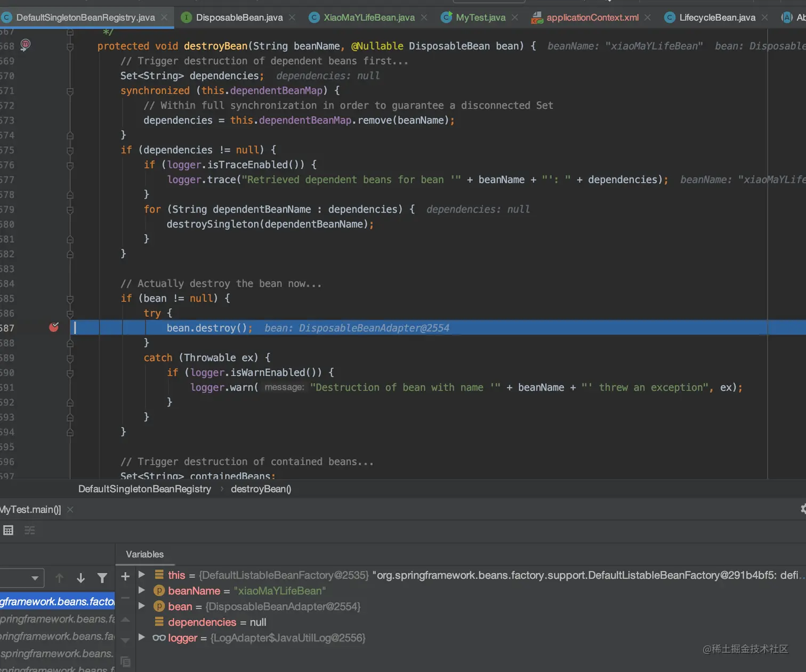Click the runnable class icon on MyTest.java tab
The image size is (806, 672).
446,18
